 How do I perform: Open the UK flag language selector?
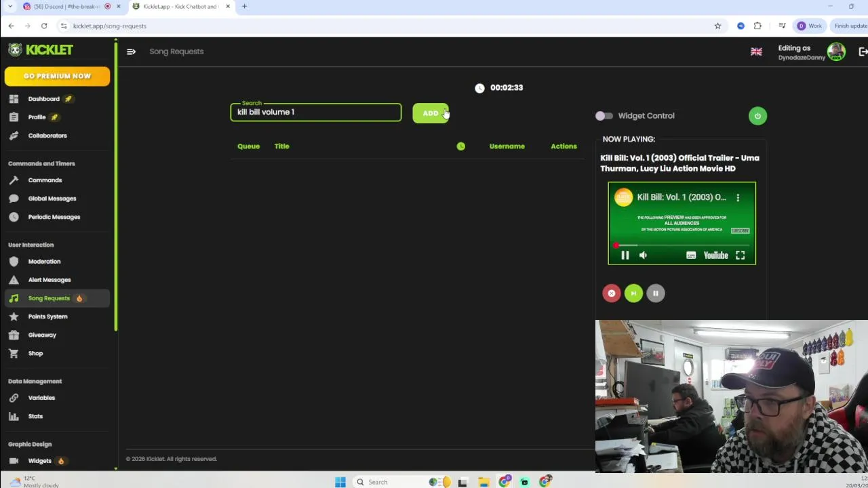pos(756,52)
